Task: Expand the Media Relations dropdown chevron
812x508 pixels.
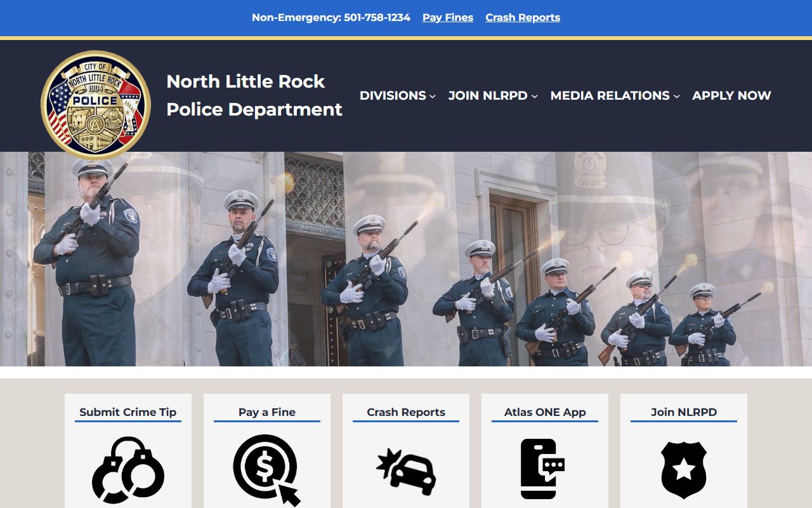Action: [x=676, y=97]
